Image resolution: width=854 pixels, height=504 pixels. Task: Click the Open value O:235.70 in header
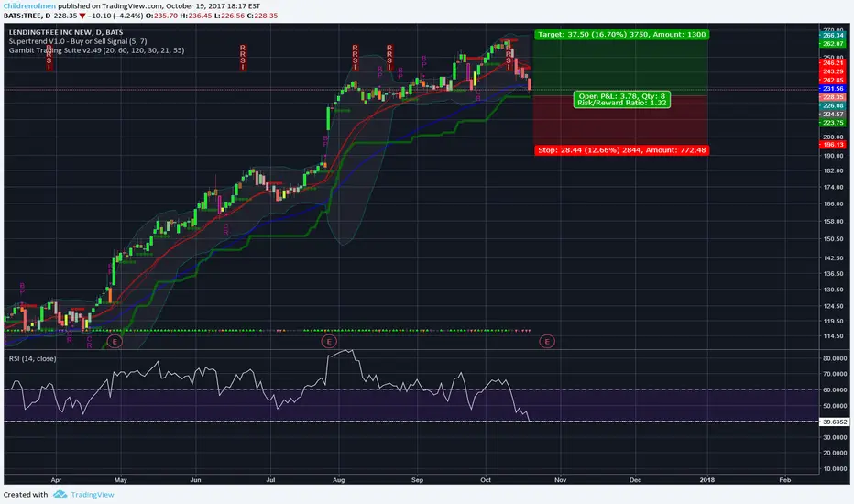(x=162, y=16)
